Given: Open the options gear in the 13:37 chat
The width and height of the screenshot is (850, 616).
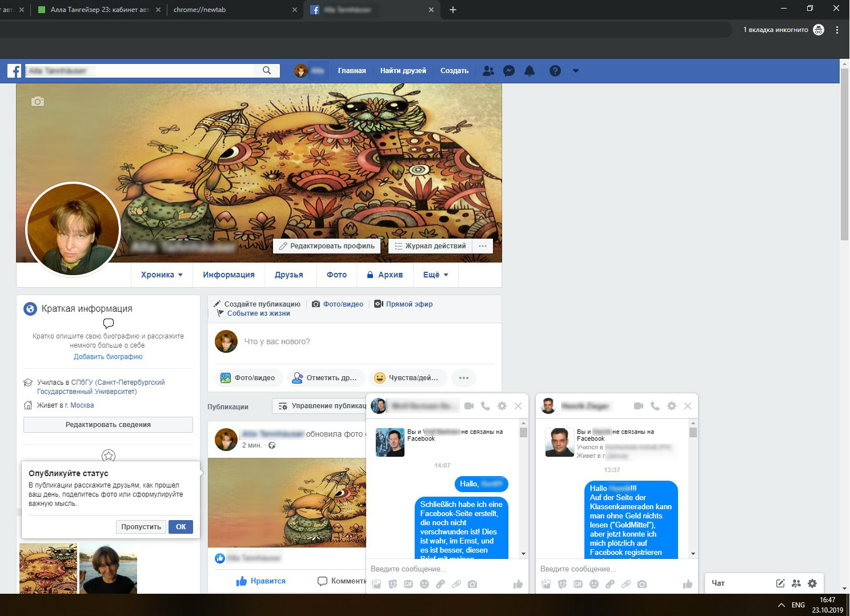Looking at the screenshot, I should pyautogui.click(x=672, y=406).
